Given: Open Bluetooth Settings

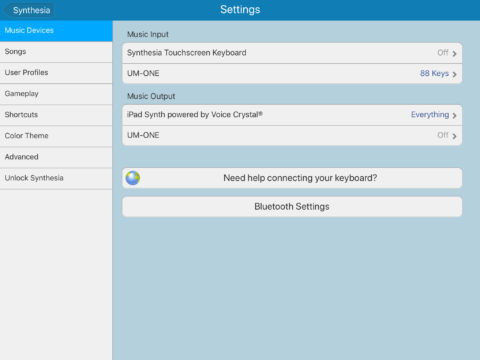Looking at the screenshot, I should point(292,207).
